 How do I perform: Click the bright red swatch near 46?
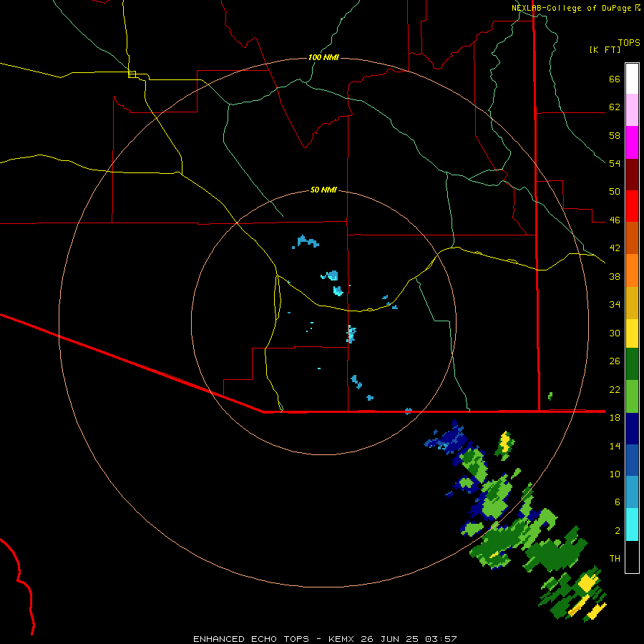[x=632, y=206]
